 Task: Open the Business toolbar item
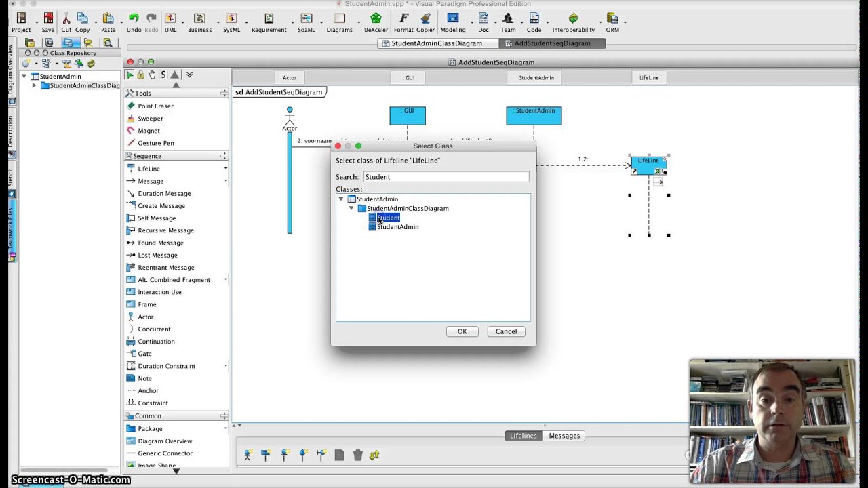(199, 22)
